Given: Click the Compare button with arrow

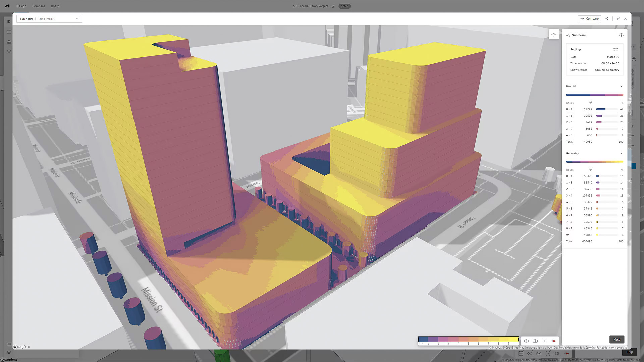Looking at the screenshot, I should pyautogui.click(x=589, y=19).
